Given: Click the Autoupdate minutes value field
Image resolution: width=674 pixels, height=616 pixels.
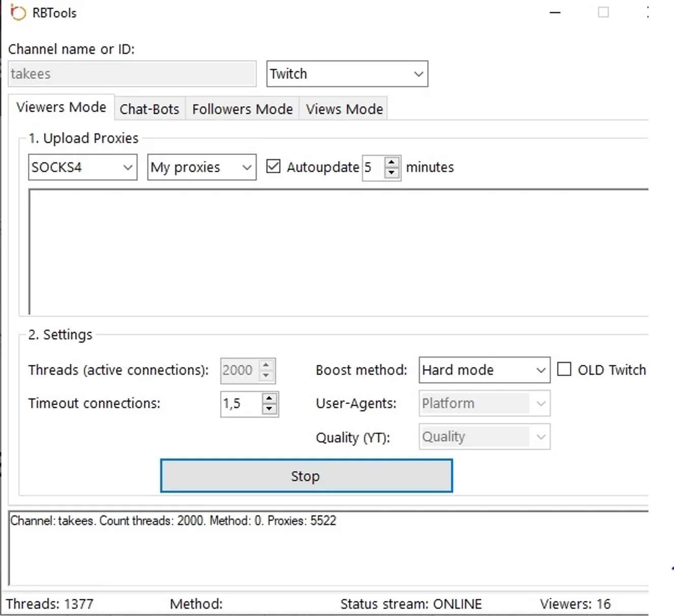Looking at the screenshot, I should [x=373, y=167].
